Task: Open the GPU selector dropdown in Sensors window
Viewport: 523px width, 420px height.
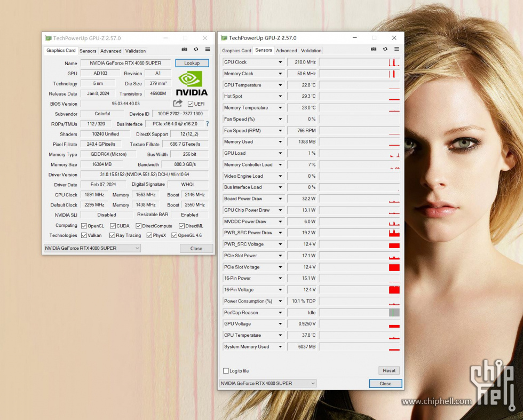Action: pyautogui.click(x=267, y=383)
